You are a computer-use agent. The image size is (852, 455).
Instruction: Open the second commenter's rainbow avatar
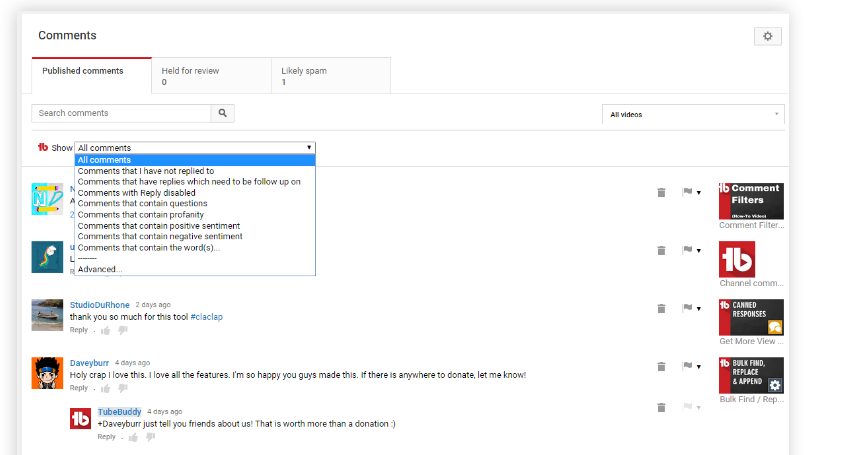[x=47, y=257]
